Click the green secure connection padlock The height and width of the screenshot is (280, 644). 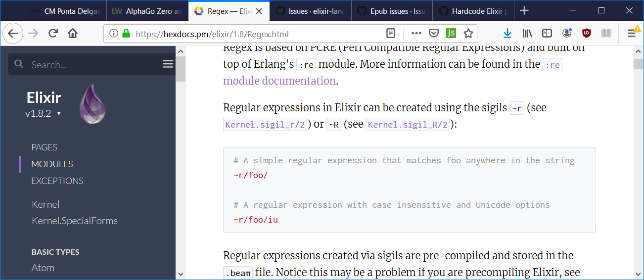[126, 34]
